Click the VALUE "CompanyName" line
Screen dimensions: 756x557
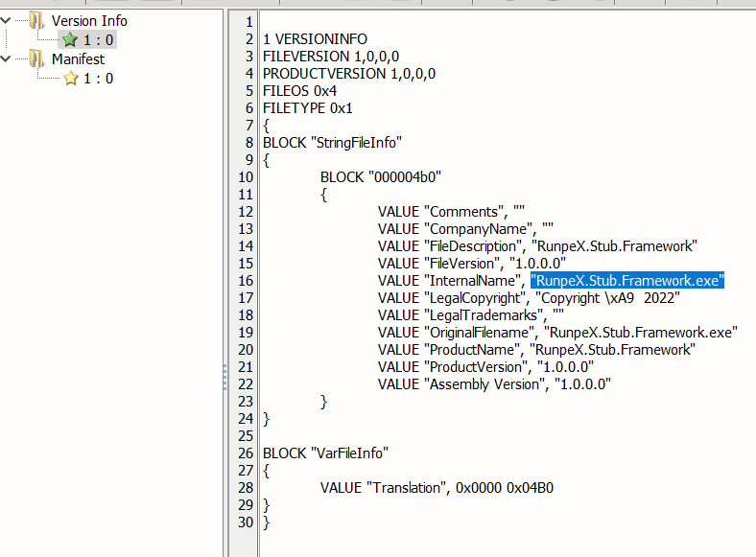465,229
